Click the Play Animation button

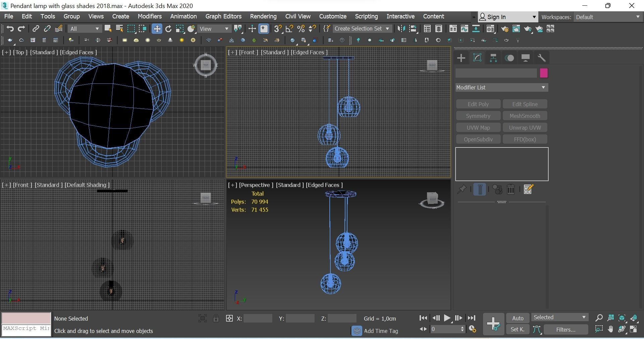447,318
